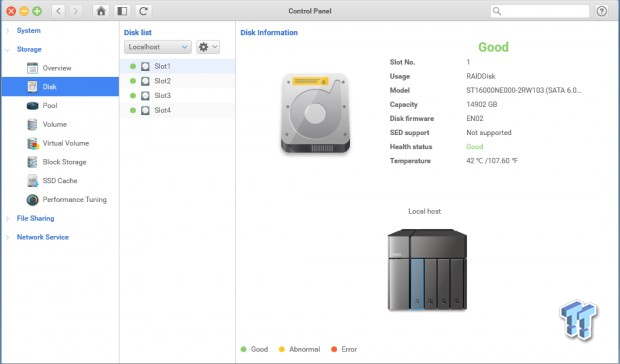Click the Not supported SED value
Viewport: 620px width, 364px height.
coord(489,132)
